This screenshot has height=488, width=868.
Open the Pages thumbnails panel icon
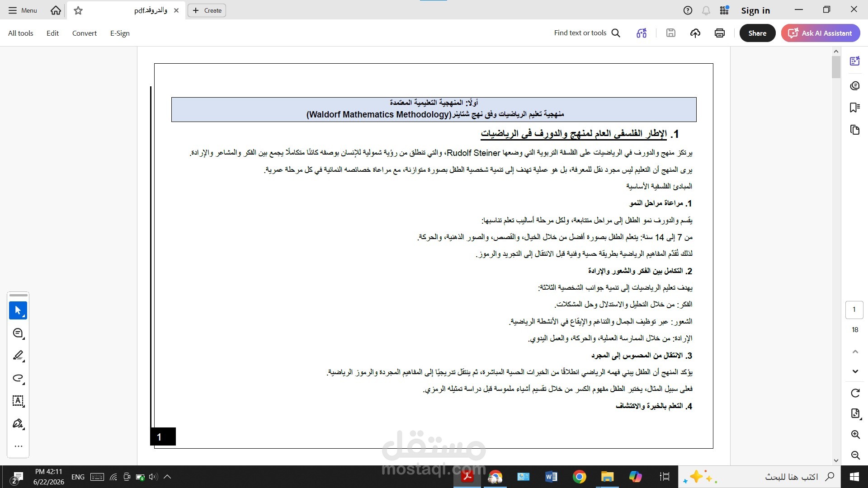[855, 130]
